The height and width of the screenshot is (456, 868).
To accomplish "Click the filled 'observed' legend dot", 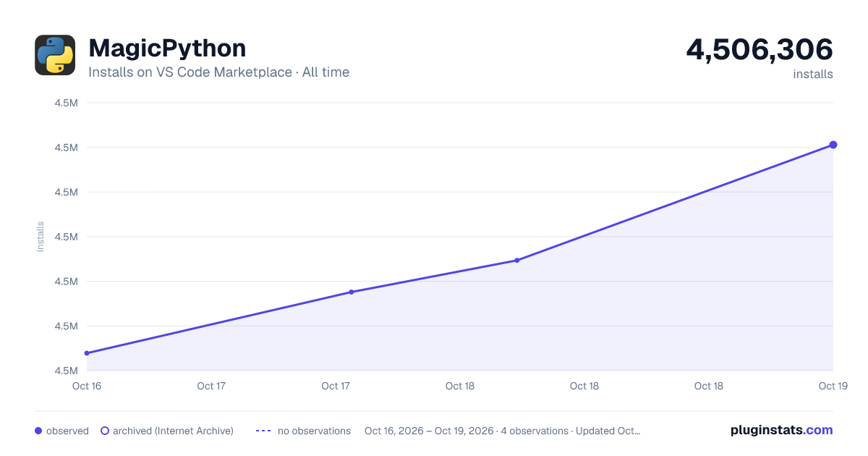I will (x=38, y=431).
